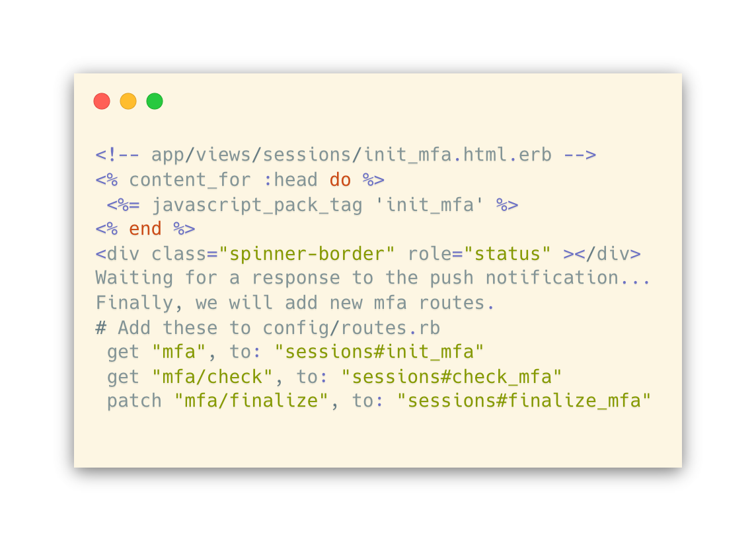Click the "mfa/finalize" route path string
Image resolution: width=756 pixels, height=541 pixels.
[x=251, y=401]
